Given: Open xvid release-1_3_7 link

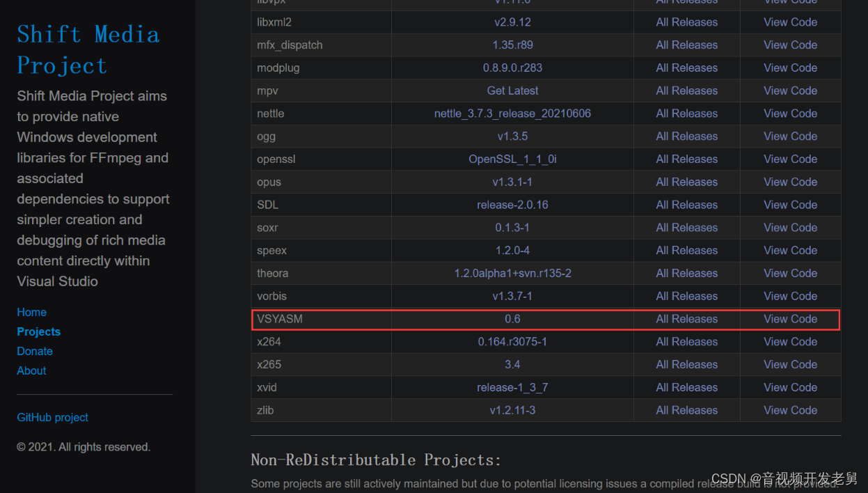Looking at the screenshot, I should click(x=513, y=388).
